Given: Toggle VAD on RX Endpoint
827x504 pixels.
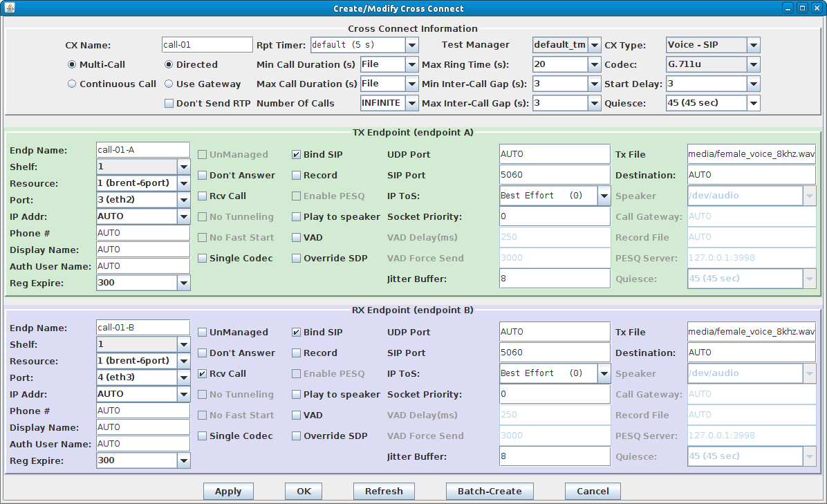Looking at the screenshot, I should coord(297,416).
